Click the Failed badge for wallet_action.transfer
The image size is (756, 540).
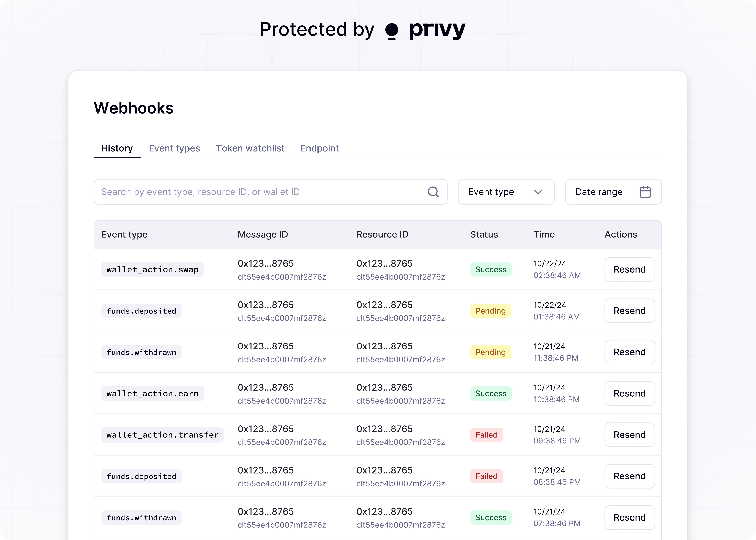[x=486, y=435]
